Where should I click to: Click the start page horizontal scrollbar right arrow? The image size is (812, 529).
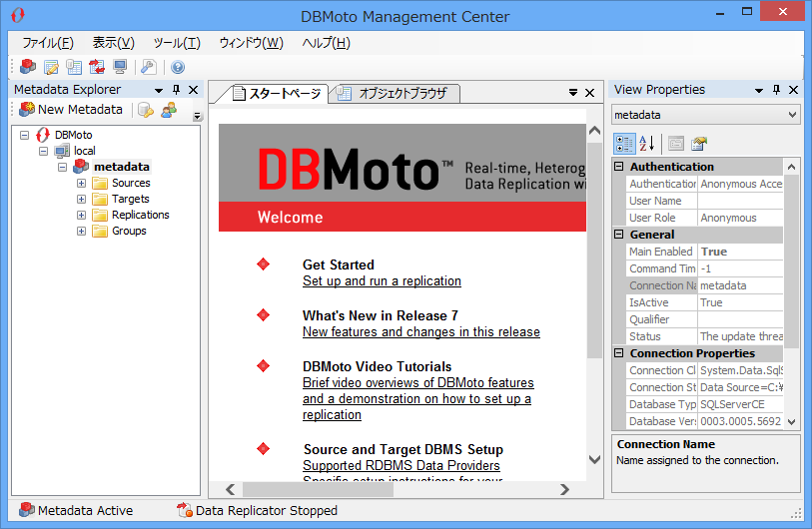pyautogui.click(x=565, y=489)
